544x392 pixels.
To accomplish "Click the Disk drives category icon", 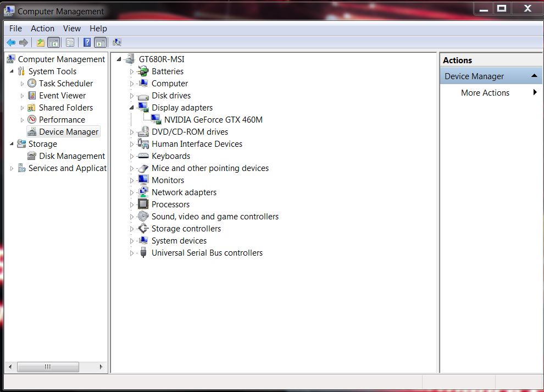I will [x=143, y=96].
